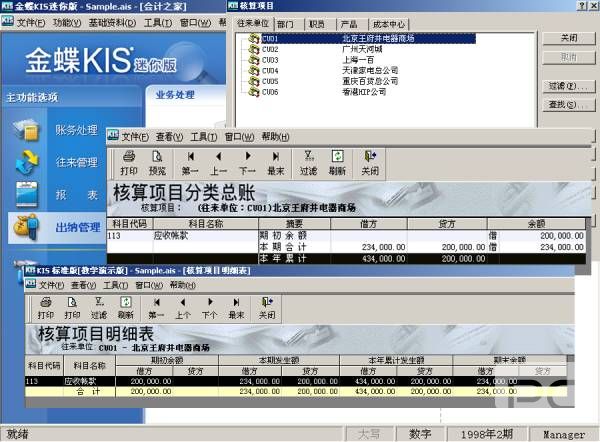Open 账务处理 module in the sidebar
Viewport: 600px width, 442px height.
click(76, 129)
